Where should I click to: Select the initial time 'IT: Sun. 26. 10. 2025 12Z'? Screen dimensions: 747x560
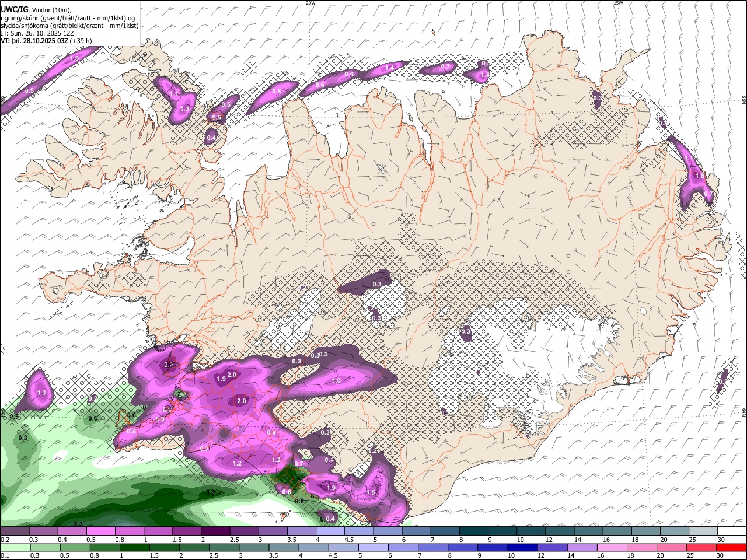tap(37, 33)
